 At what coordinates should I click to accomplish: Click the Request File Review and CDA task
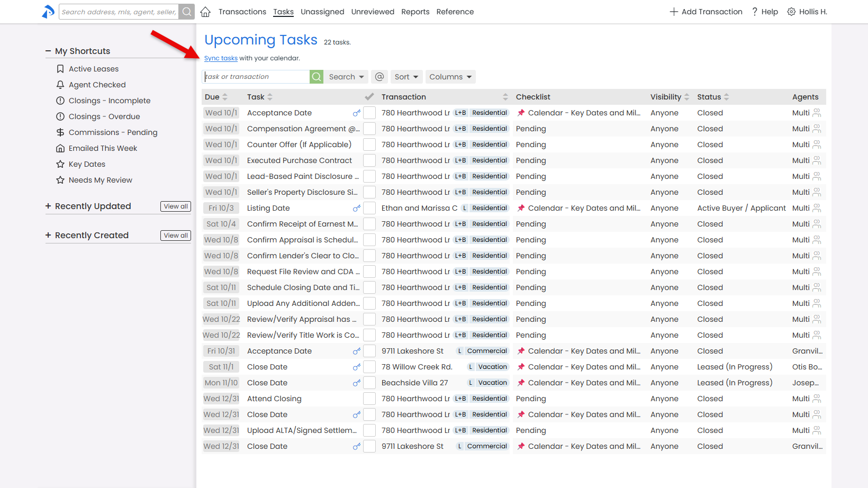point(303,272)
